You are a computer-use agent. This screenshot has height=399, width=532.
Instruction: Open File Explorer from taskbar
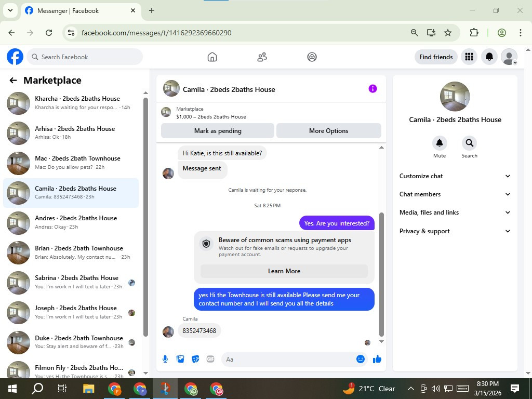[x=88, y=389]
